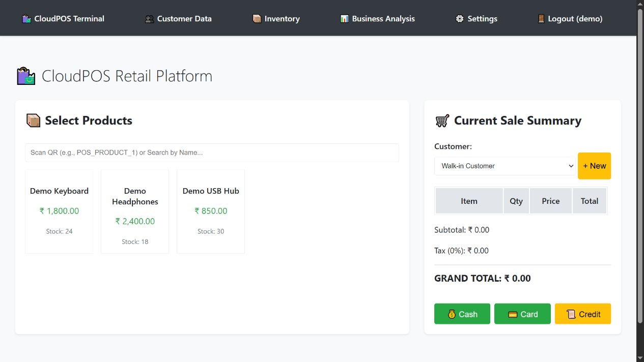Click the page vertical scrollbar
The width and height of the screenshot is (644, 362).
point(640,165)
